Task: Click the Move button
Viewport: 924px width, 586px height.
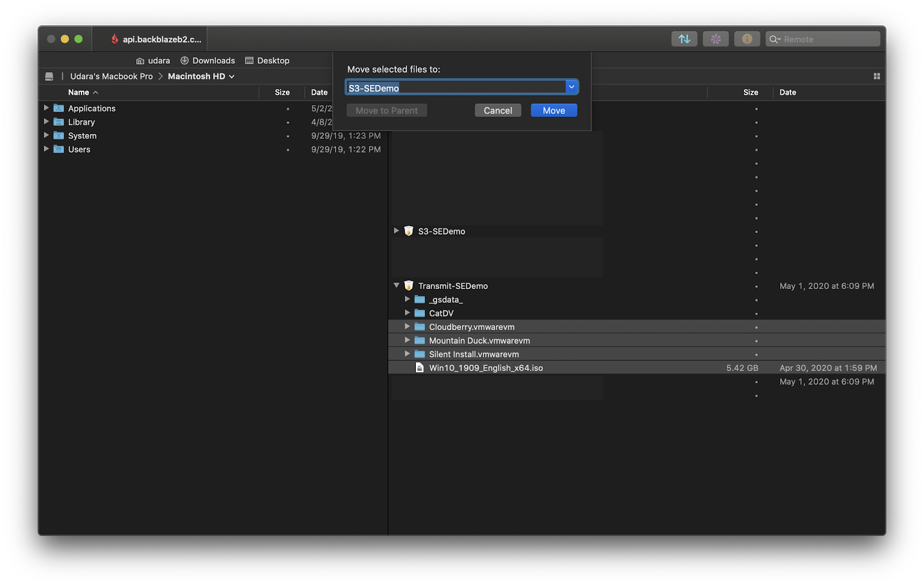Action: (x=554, y=110)
